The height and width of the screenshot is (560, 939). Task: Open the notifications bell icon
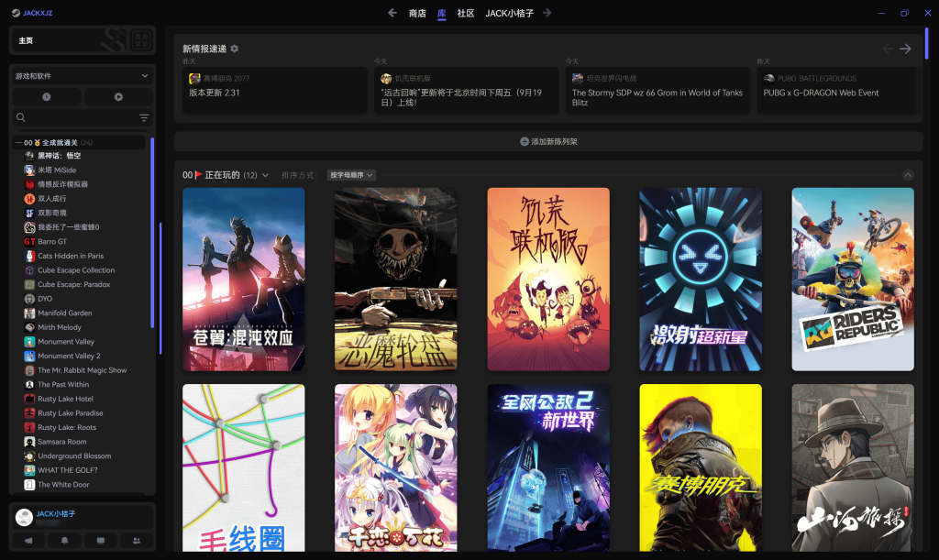click(65, 541)
